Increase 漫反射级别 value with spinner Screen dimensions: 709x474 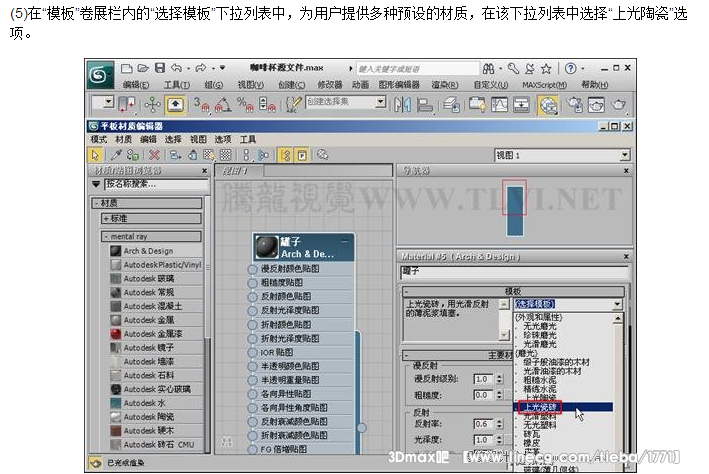[499, 376]
